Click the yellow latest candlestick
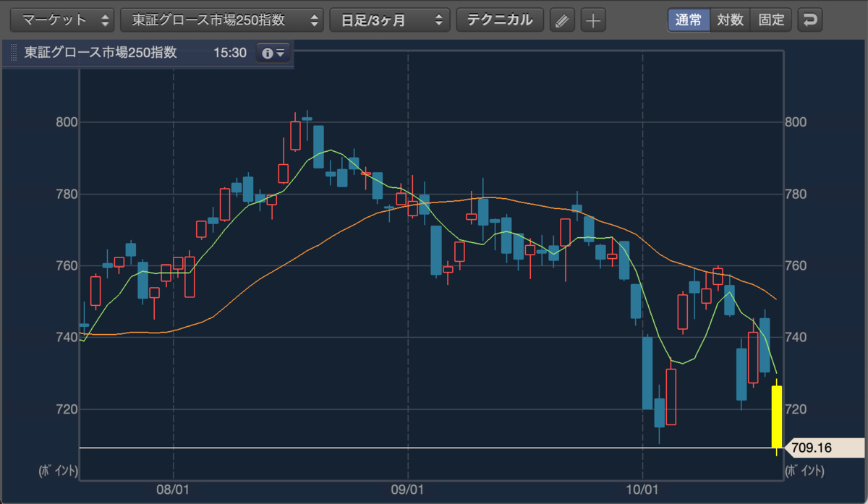 [776, 417]
